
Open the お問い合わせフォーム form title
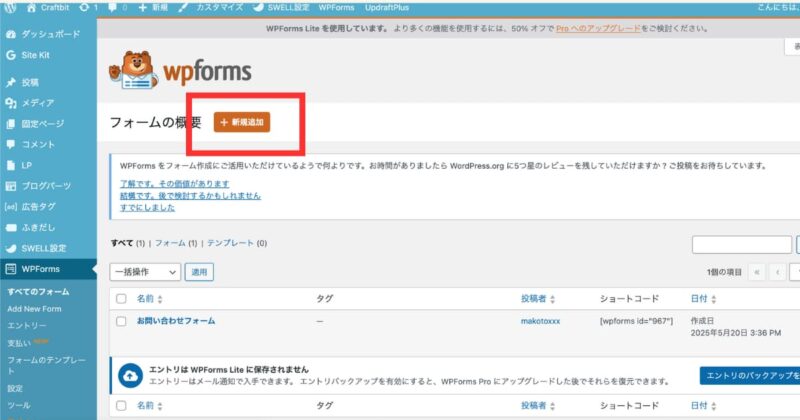tap(176, 321)
